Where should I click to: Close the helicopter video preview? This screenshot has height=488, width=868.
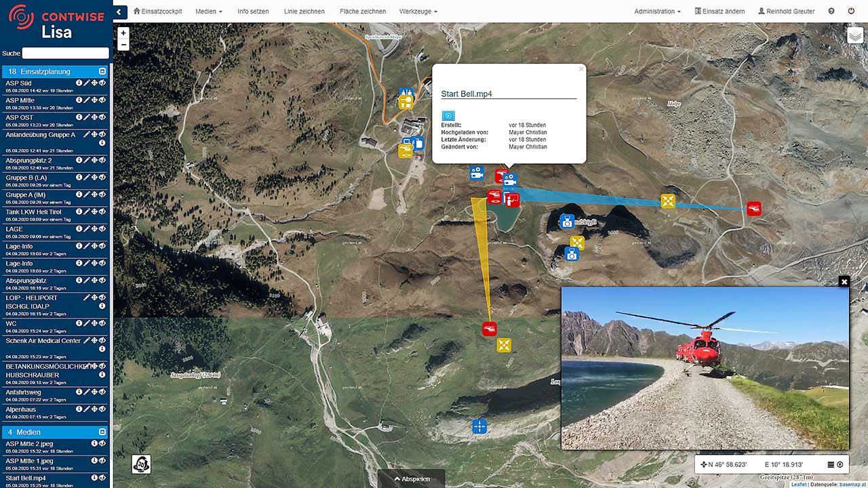[x=844, y=281]
